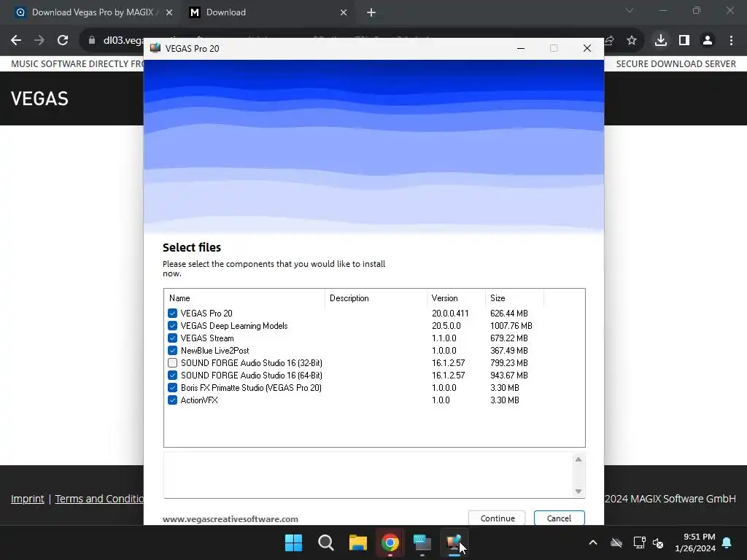The image size is (747, 560).
Task: Open network settings tray icon
Action: tap(639, 542)
